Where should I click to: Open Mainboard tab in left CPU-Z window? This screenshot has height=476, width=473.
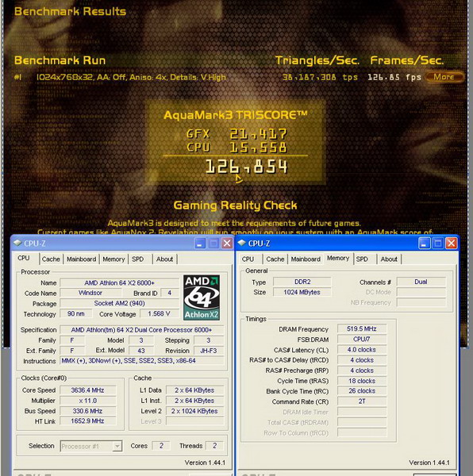(81, 259)
